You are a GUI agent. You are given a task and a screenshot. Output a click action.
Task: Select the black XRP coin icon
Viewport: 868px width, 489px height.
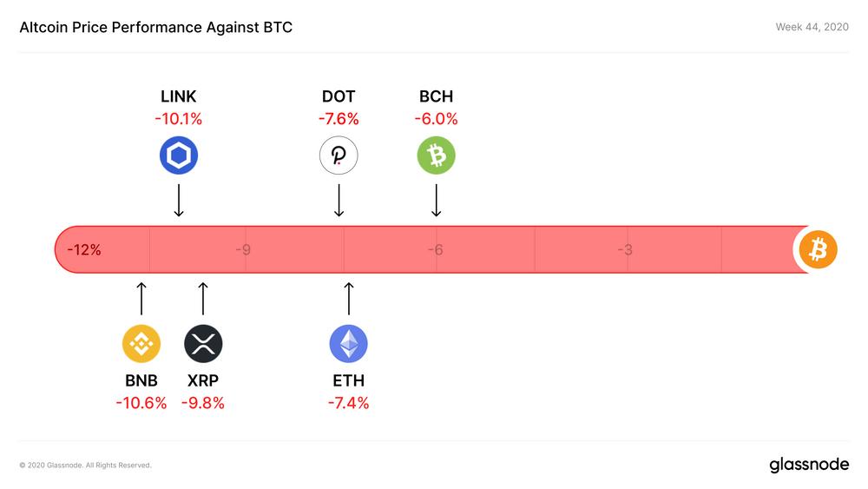[203, 344]
